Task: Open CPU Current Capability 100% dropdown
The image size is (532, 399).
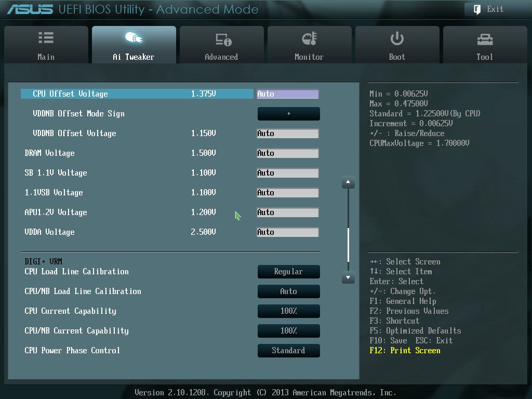Action: click(x=289, y=311)
